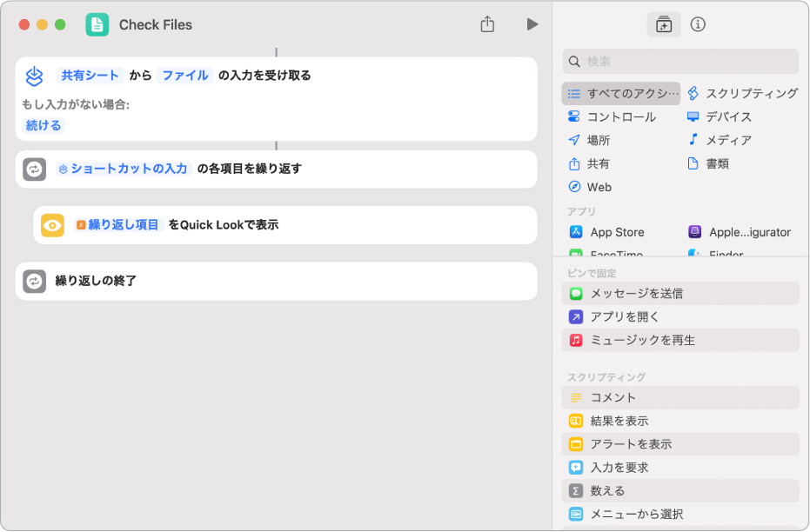Click the 繰り返し項目 variable token

tap(119, 225)
